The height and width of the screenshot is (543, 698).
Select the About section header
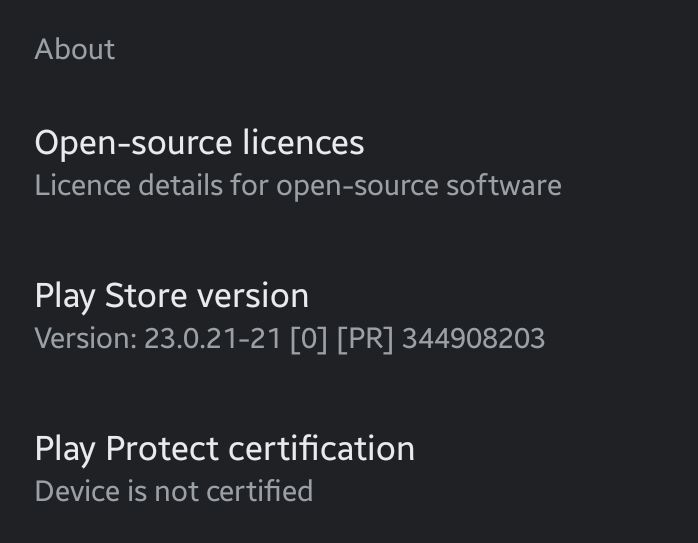tap(75, 49)
